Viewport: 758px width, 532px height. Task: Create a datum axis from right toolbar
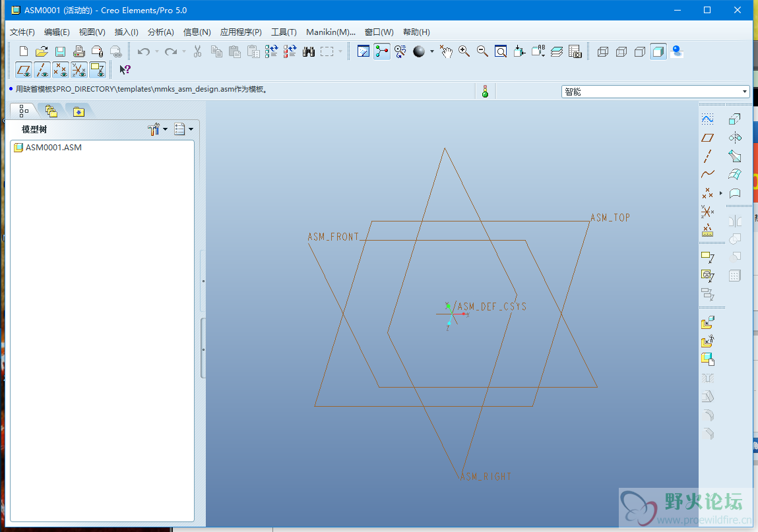pos(707,156)
